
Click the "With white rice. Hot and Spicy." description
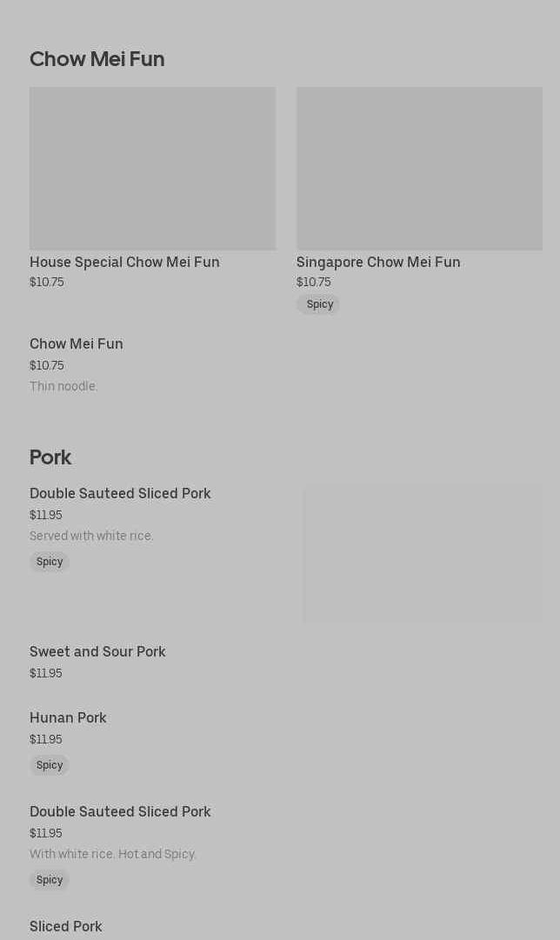pos(113,854)
